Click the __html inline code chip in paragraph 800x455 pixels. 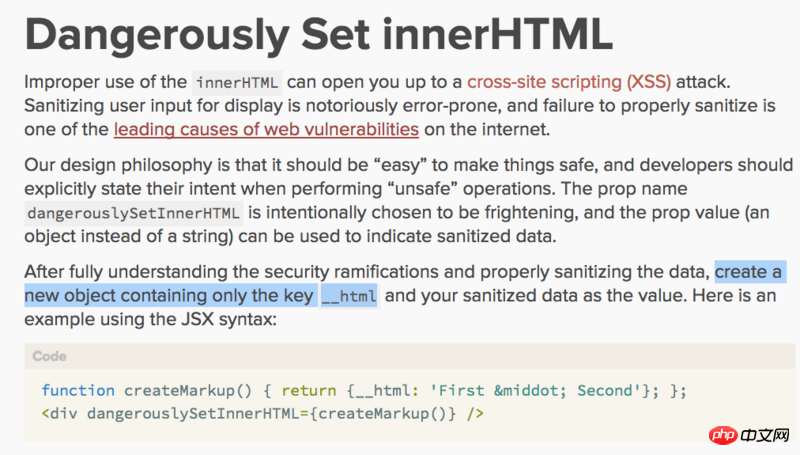coord(349,297)
